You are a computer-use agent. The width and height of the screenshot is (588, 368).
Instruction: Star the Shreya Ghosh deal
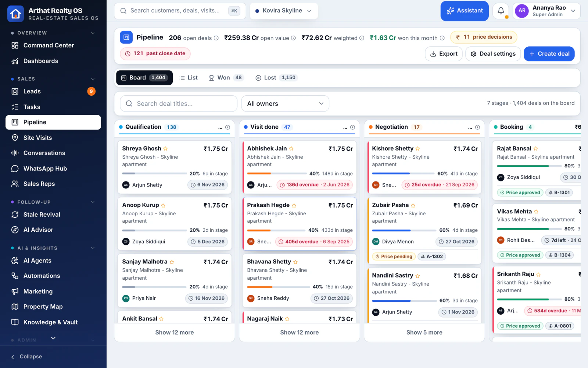(x=165, y=149)
